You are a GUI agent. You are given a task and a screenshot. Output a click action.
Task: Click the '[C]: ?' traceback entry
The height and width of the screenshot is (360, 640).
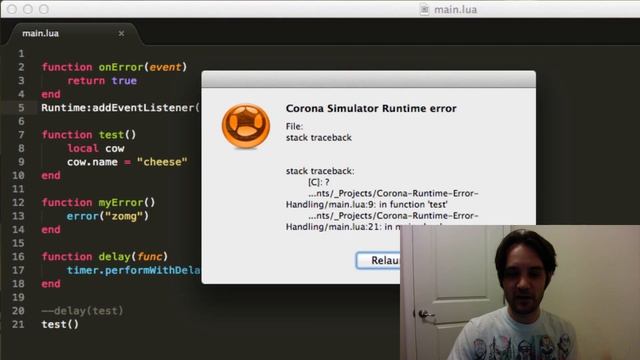[x=318, y=182]
